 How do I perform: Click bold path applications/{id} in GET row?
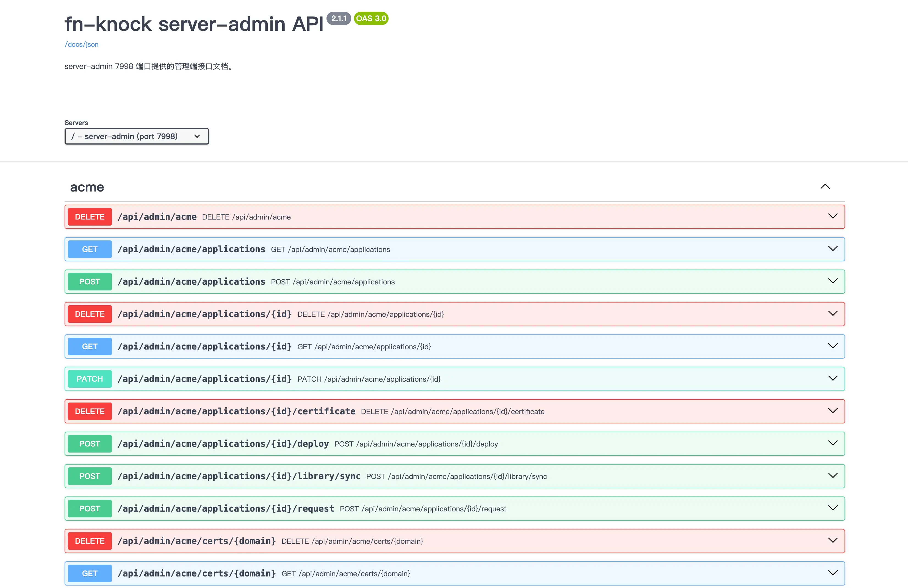click(204, 346)
